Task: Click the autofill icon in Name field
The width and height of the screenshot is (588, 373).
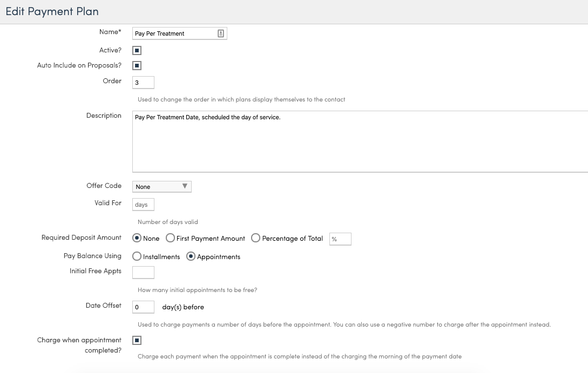Action: pos(221,33)
